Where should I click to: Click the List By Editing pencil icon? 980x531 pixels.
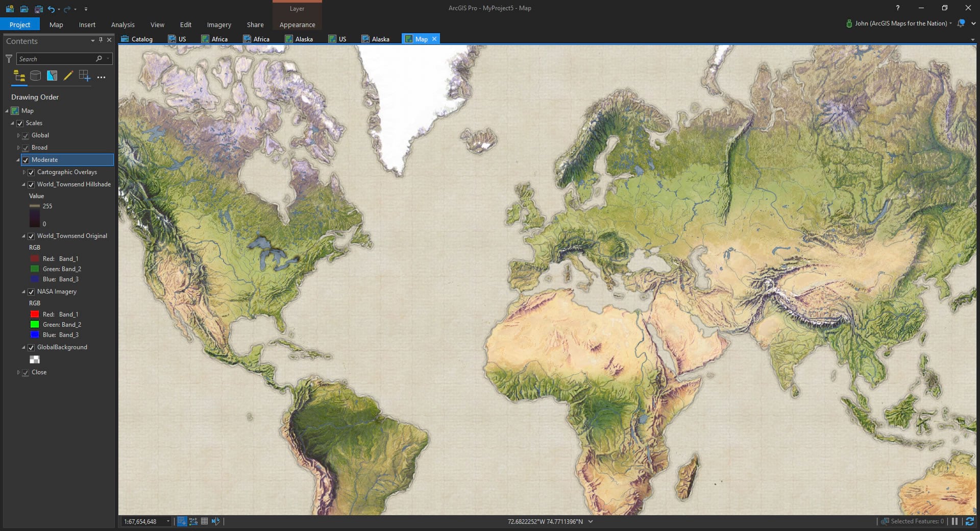[68, 76]
